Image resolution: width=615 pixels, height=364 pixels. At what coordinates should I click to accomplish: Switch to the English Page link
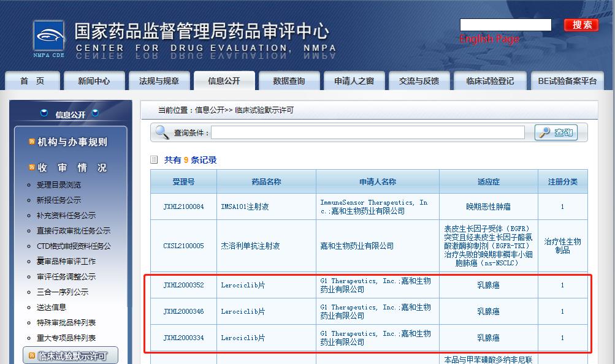[489, 39]
